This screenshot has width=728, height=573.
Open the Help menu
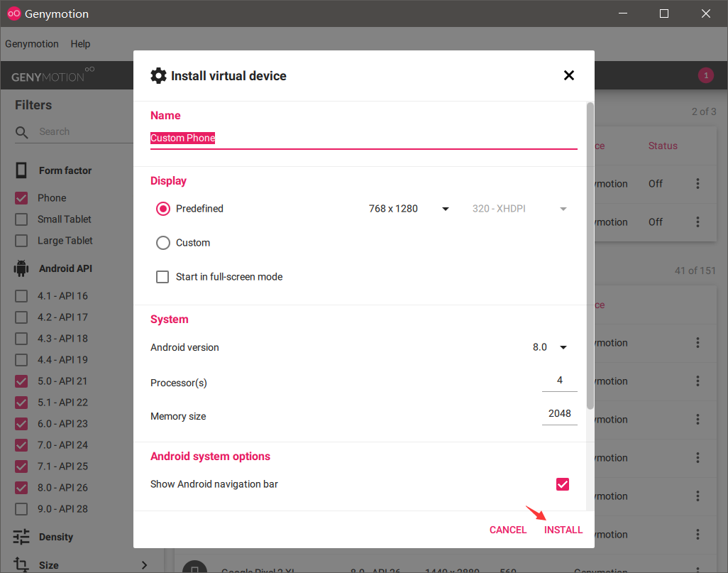(80, 44)
